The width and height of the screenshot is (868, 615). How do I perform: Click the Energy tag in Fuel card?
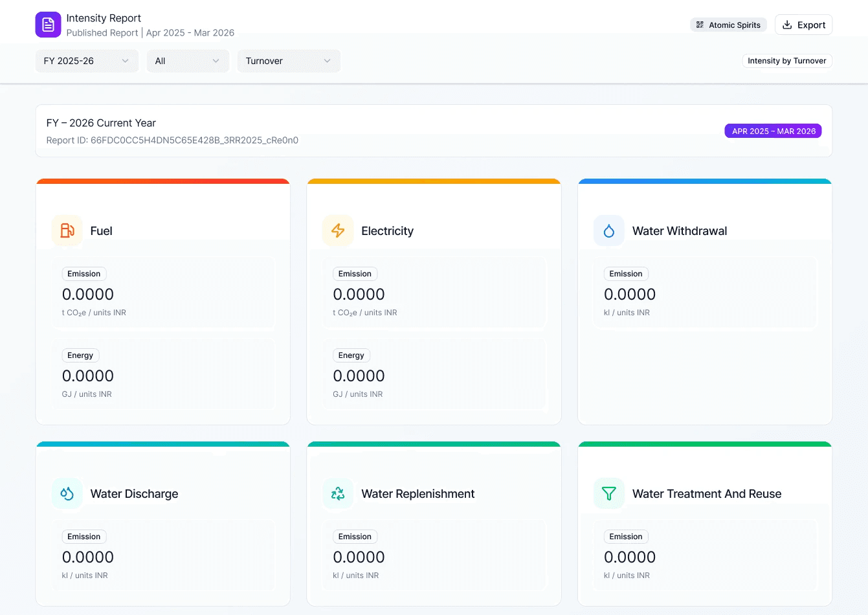coord(80,355)
